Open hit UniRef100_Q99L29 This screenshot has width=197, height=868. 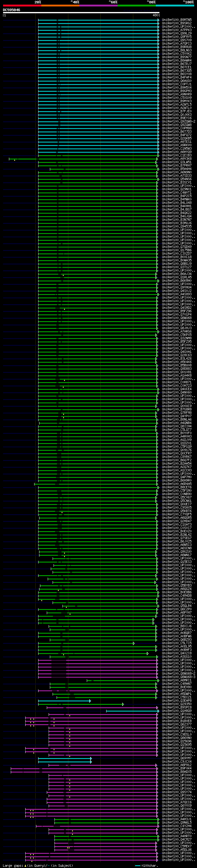[x=177, y=33]
